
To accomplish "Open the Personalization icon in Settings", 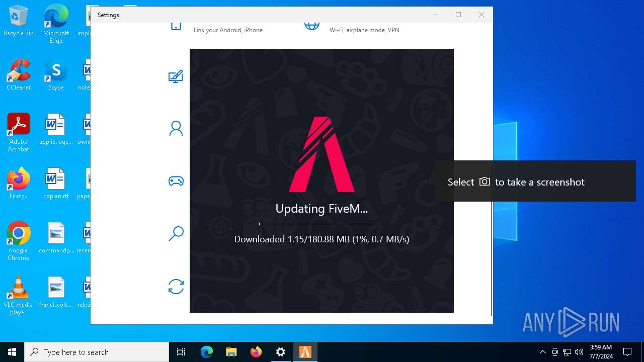I will coord(176,76).
